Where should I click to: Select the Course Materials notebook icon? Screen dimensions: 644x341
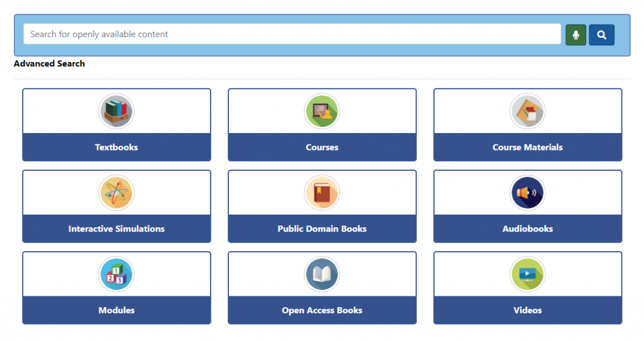pos(527,112)
